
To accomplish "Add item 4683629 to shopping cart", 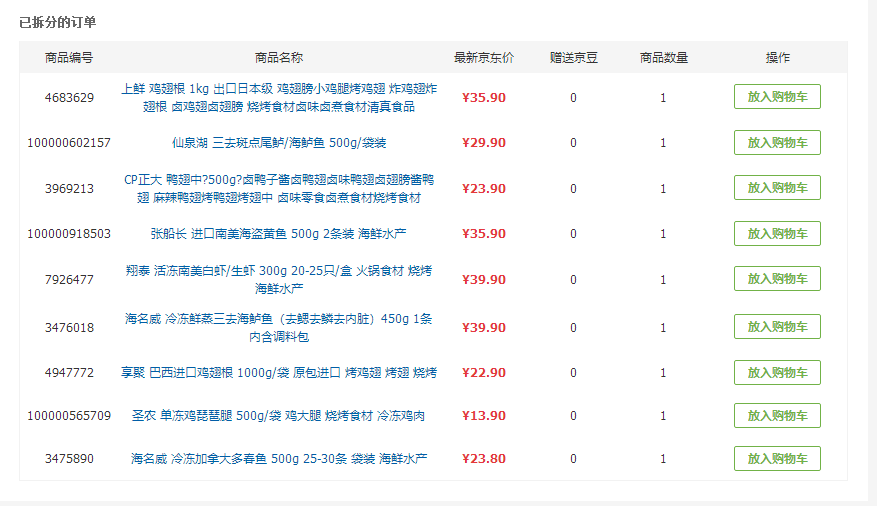I will [x=777, y=97].
